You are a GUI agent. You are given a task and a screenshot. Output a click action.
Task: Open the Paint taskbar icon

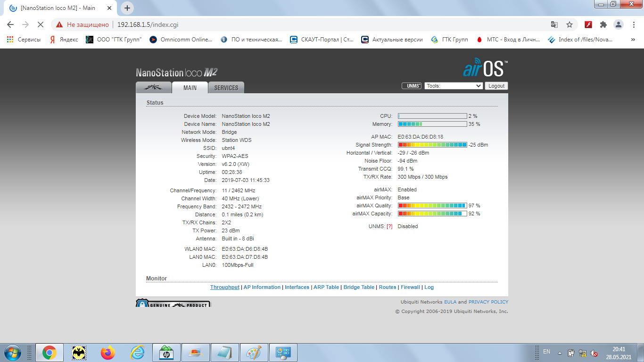[254, 353]
